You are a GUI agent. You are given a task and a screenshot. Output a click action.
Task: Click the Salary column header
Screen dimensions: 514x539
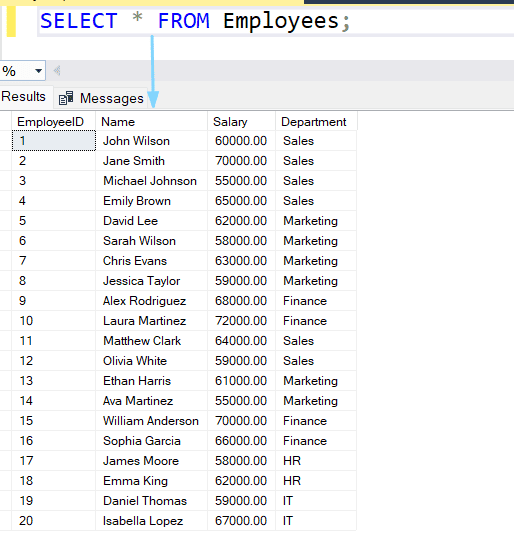pos(242,122)
